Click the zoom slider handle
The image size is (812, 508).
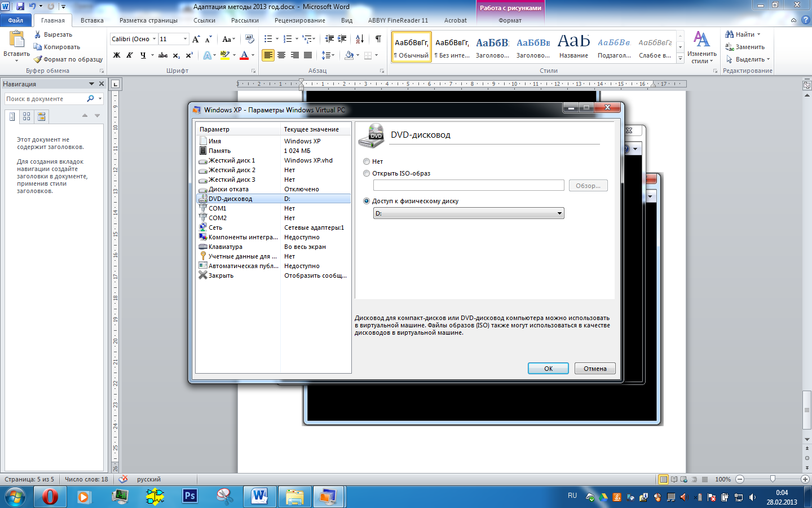[x=773, y=479]
